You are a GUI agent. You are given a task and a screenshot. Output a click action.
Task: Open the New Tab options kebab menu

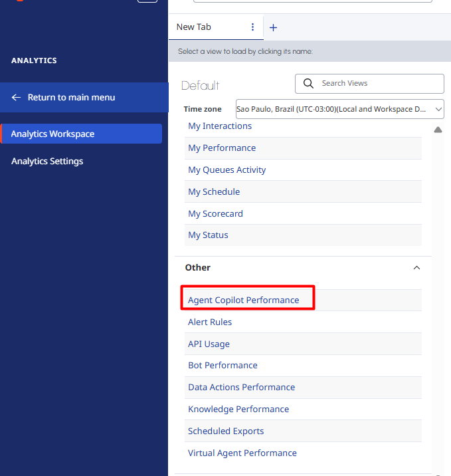(x=252, y=27)
